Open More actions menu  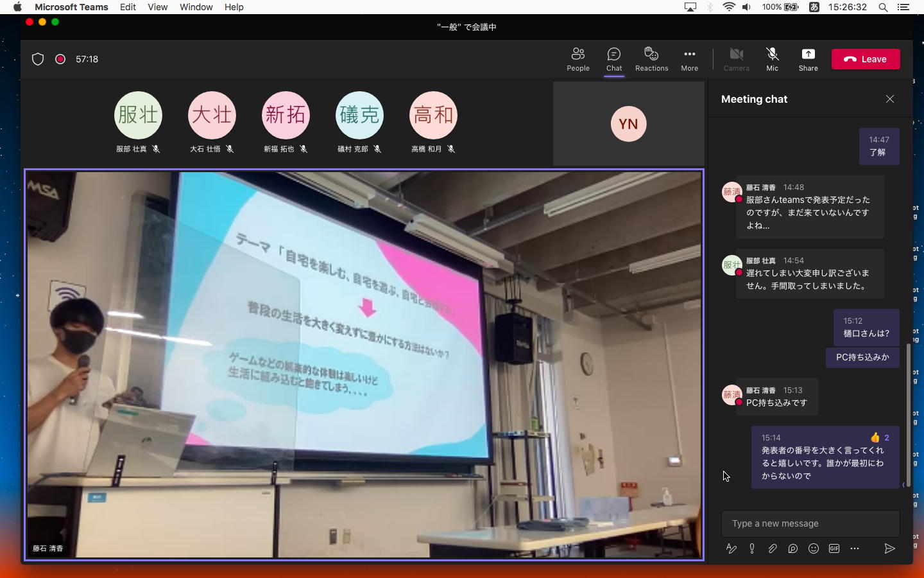point(689,59)
